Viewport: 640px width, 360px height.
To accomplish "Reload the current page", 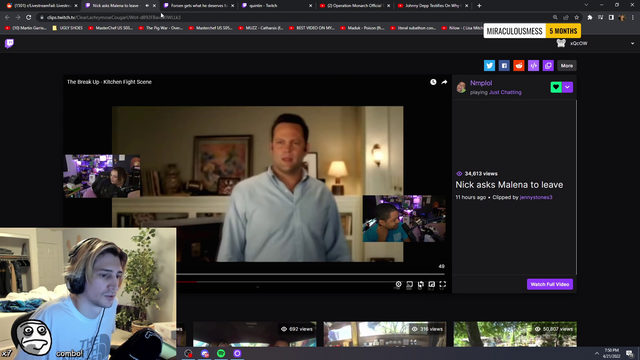I will click(29, 18).
